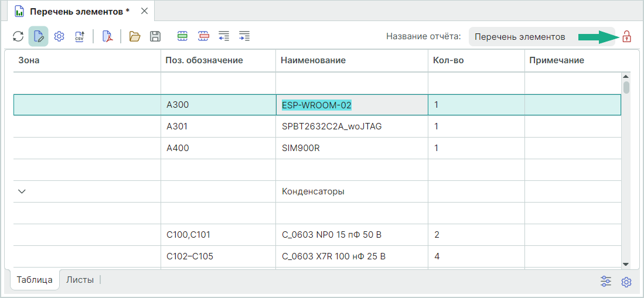This screenshot has height=298, width=644.
Task: Click the report name input field
Action: coord(541,36)
